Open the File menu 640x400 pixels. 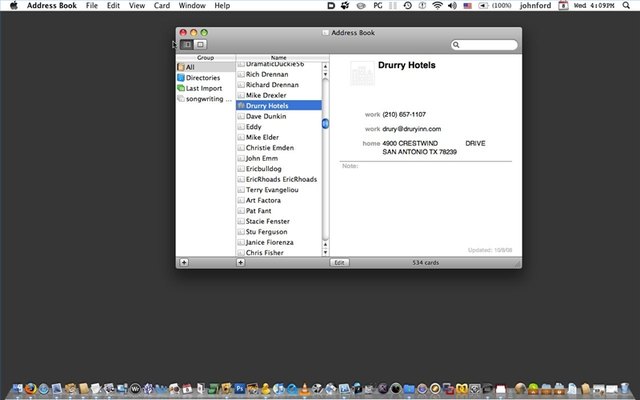click(92, 5)
